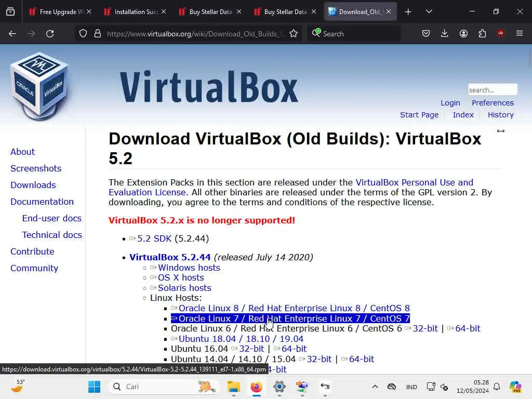Click Firefox icon in taskbar
Image resolution: width=532 pixels, height=399 pixels.
pos(257,387)
